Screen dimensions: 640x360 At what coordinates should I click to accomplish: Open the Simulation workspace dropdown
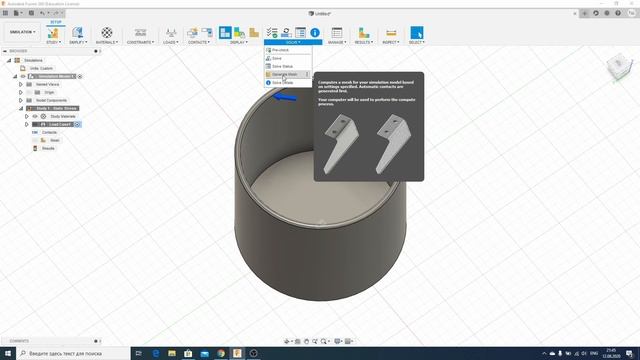pos(22,32)
